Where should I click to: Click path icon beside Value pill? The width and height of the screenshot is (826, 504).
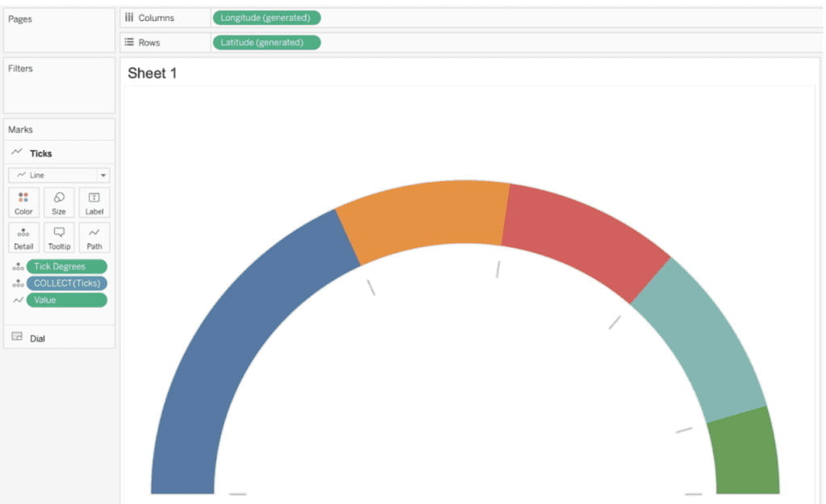18,300
